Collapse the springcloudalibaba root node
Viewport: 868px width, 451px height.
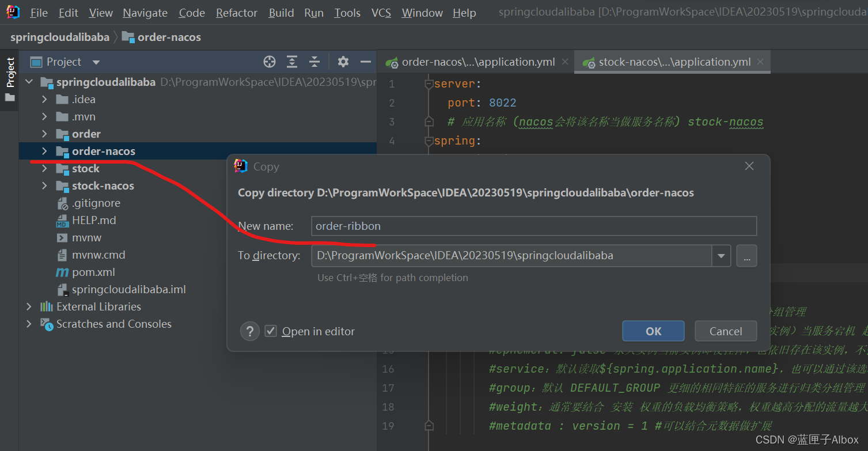pos(29,82)
